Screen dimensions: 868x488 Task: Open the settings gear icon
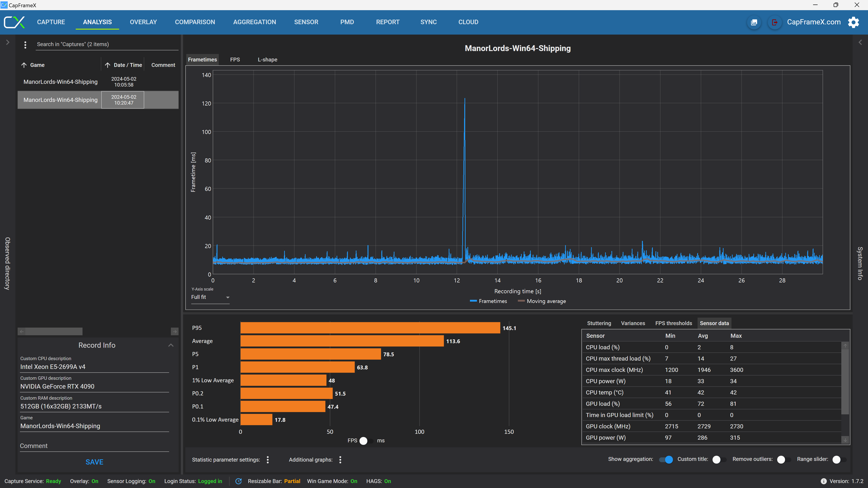(x=854, y=22)
